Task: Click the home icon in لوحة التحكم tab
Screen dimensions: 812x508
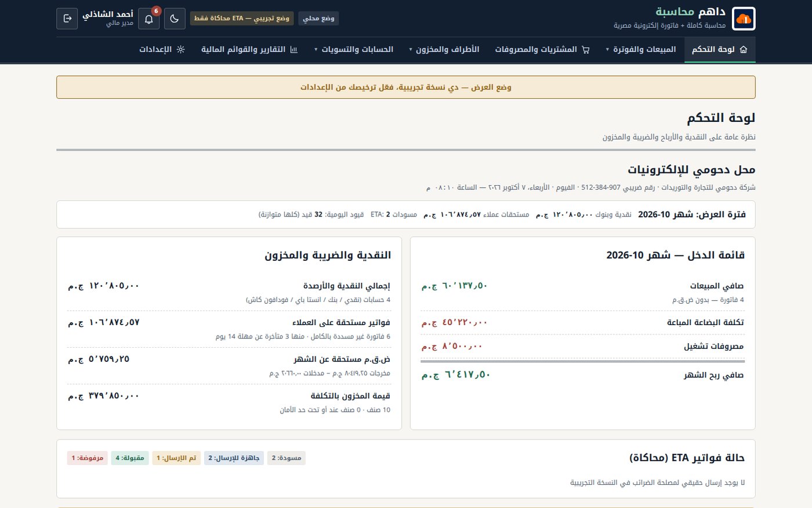Action: pyautogui.click(x=744, y=49)
